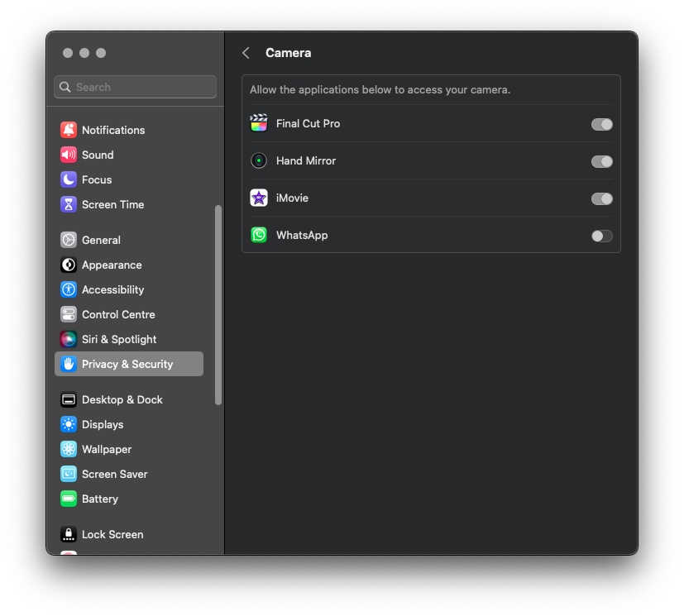
Task: Click the WhatsApp app icon
Action: tap(259, 235)
